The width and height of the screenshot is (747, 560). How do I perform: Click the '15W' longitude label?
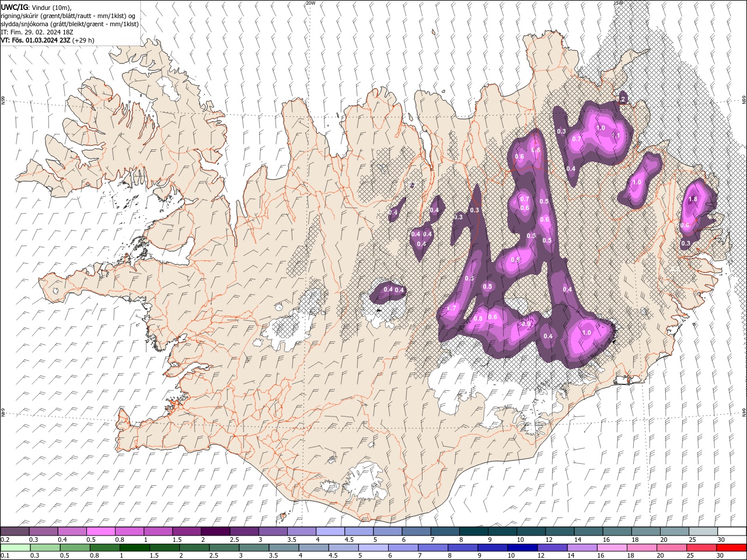tap(618, 3)
